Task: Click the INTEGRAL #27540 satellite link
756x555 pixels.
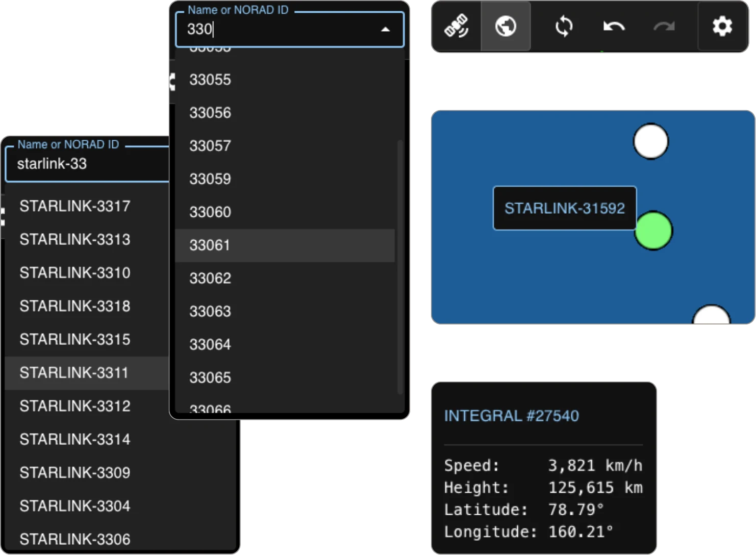Action: coord(511,416)
